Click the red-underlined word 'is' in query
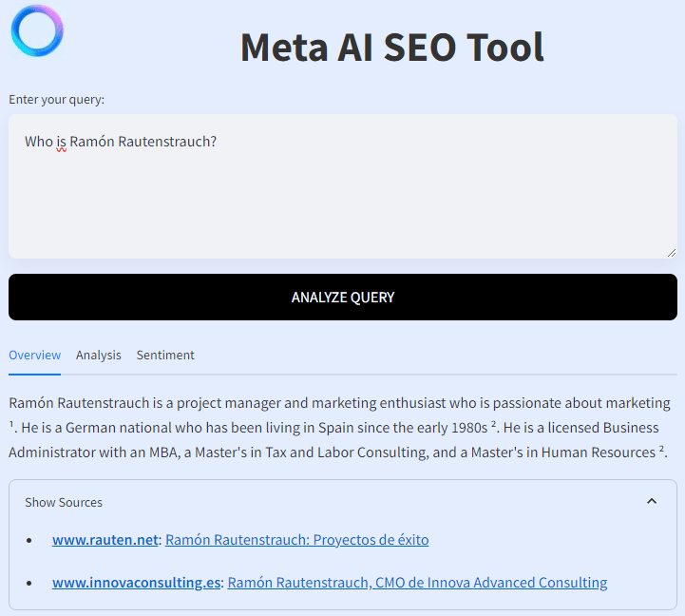 click(61, 142)
